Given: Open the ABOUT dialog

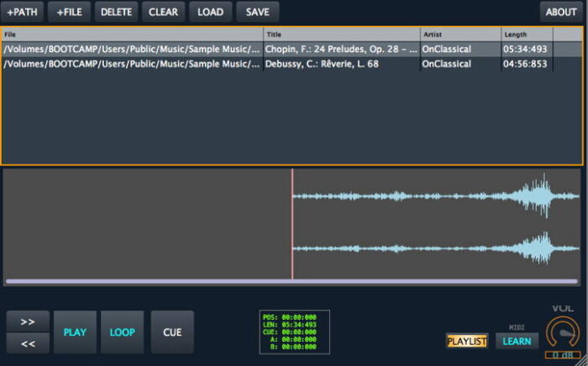Looking at the screenshot, I should pos(560,12).
